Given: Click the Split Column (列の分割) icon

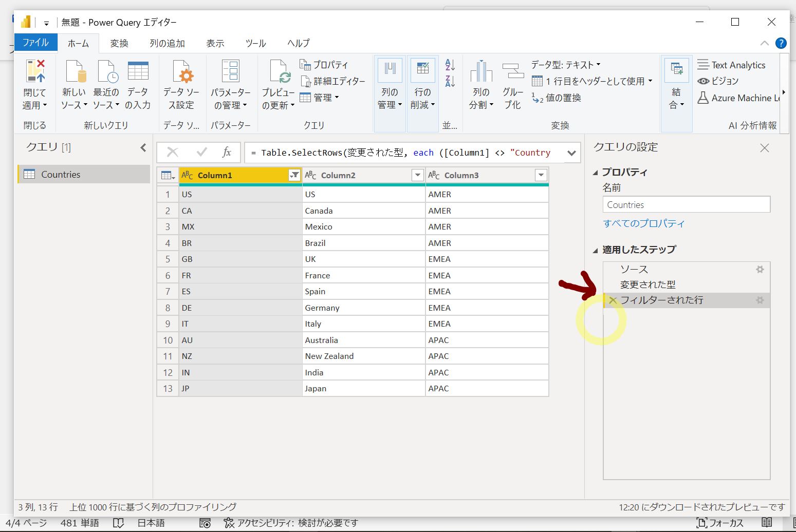Looking at the screenshot, I should pyautogui.click(x=481, y=71).
